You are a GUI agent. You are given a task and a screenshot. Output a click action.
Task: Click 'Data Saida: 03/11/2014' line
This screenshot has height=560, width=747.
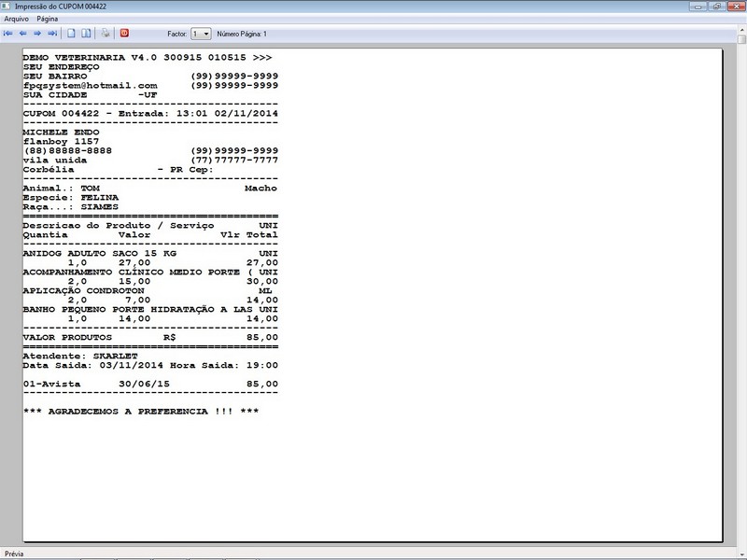150,365
